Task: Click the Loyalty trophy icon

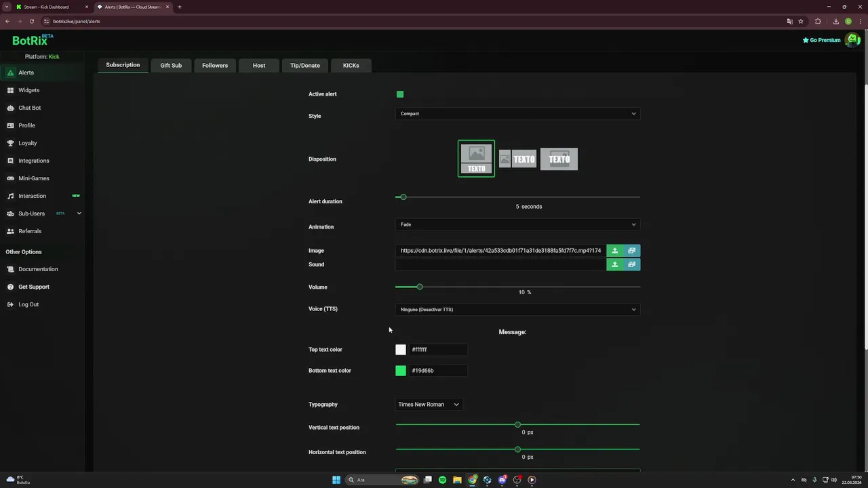Action: 10,143
